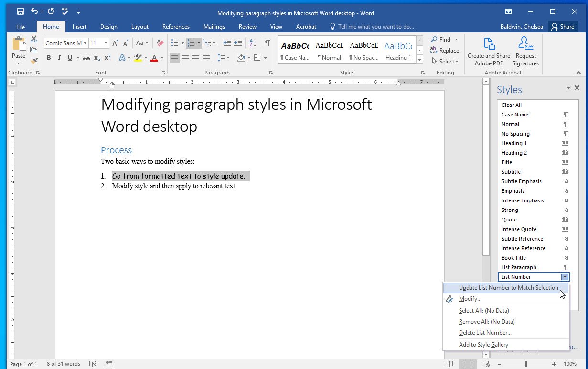Image resolution: width=588 pixels, height=369 pixels.
Task: Justify the paragraph text
Action: [x=206, y=58]
